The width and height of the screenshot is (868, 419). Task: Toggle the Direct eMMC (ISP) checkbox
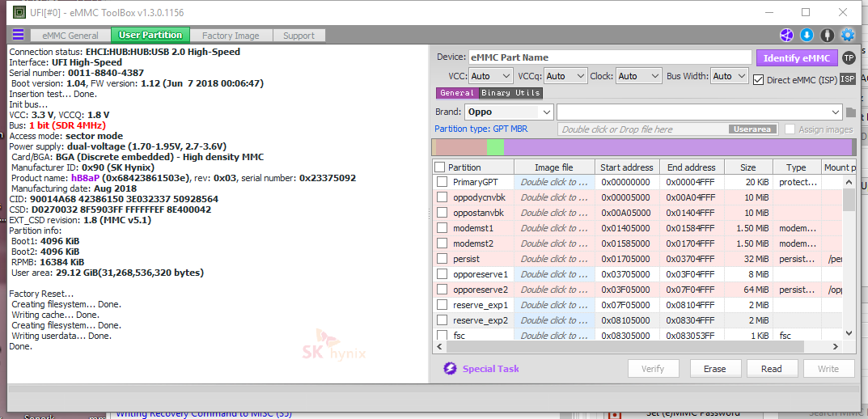click(x=759, y=80)
